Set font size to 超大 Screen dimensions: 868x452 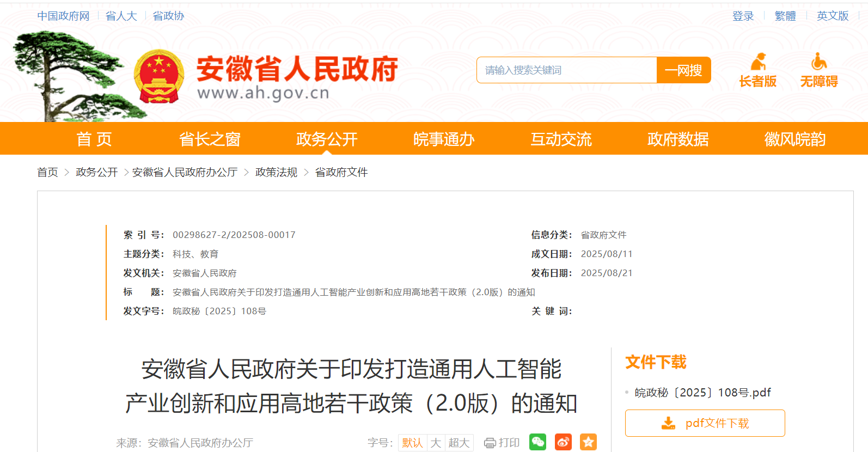(459, 443)
